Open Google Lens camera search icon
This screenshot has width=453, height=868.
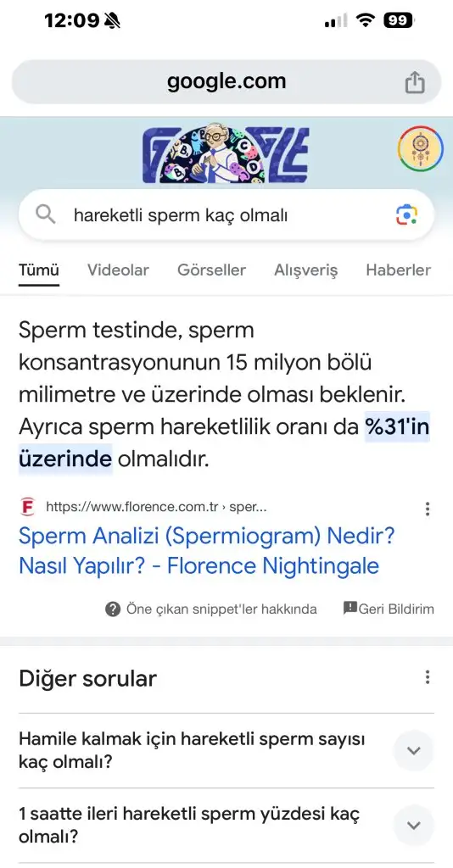(406, 214)
